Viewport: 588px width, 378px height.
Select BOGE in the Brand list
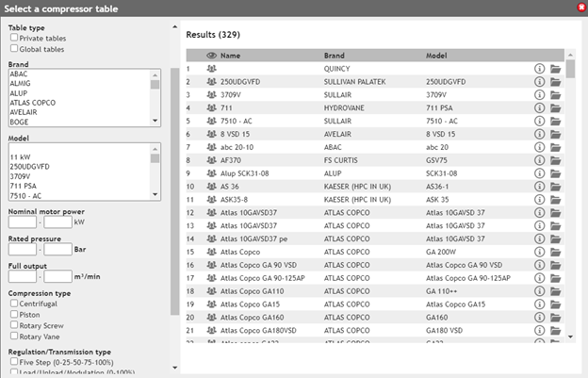pos(19,122)
